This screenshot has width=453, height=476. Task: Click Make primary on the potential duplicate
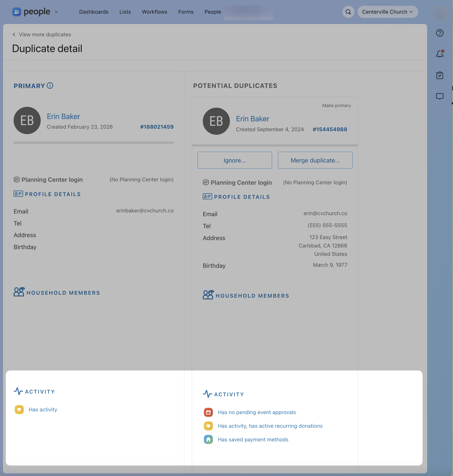click(336, 105)
